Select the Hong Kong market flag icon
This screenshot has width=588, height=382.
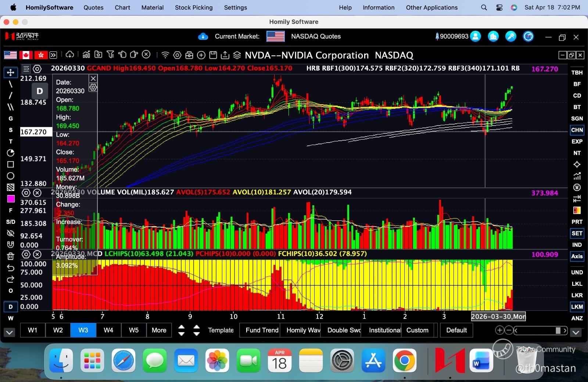[41, 55]
